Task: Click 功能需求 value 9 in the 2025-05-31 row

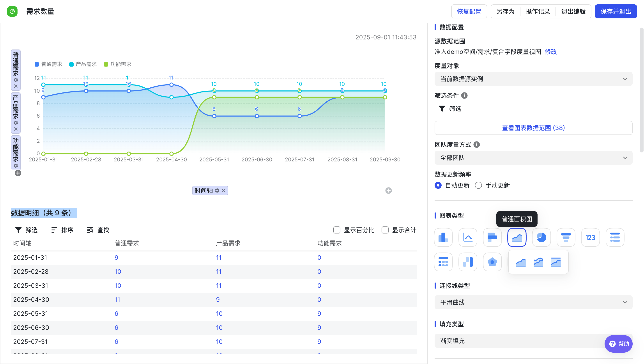Action: tap(319, 313)
